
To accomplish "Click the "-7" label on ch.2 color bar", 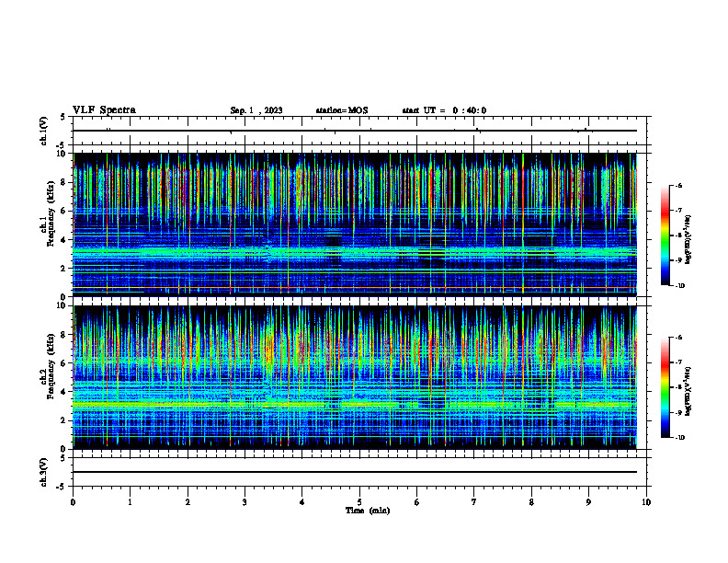I will pos(678,362).
